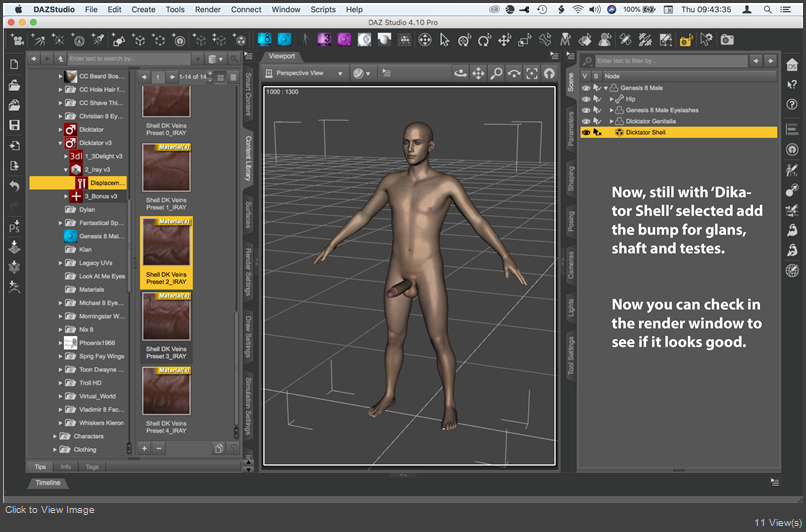Open macOS Spotlight search in the menu bar

point(767,9)
